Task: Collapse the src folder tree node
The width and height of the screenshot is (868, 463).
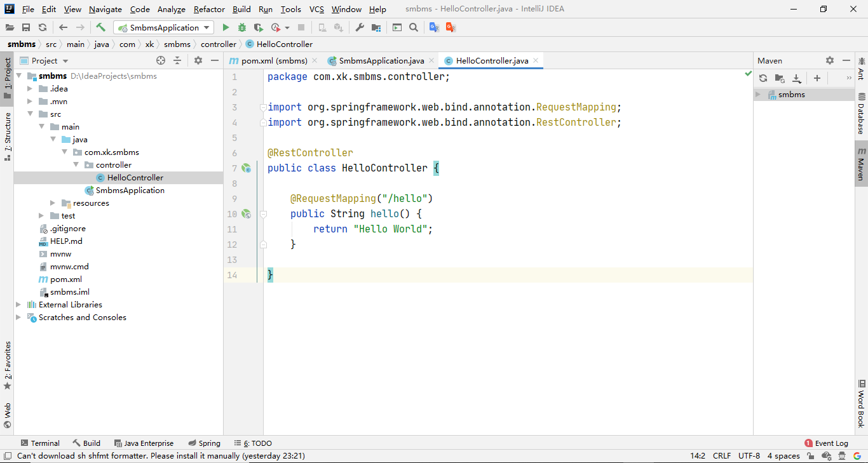Action: pos(30,114)
